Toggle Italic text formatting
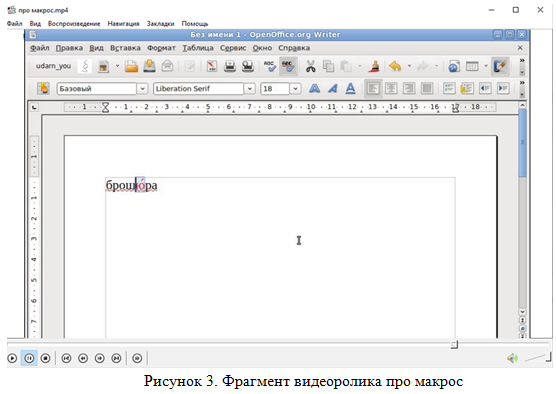The image size is (556, 394). click(x=332, y=88)
